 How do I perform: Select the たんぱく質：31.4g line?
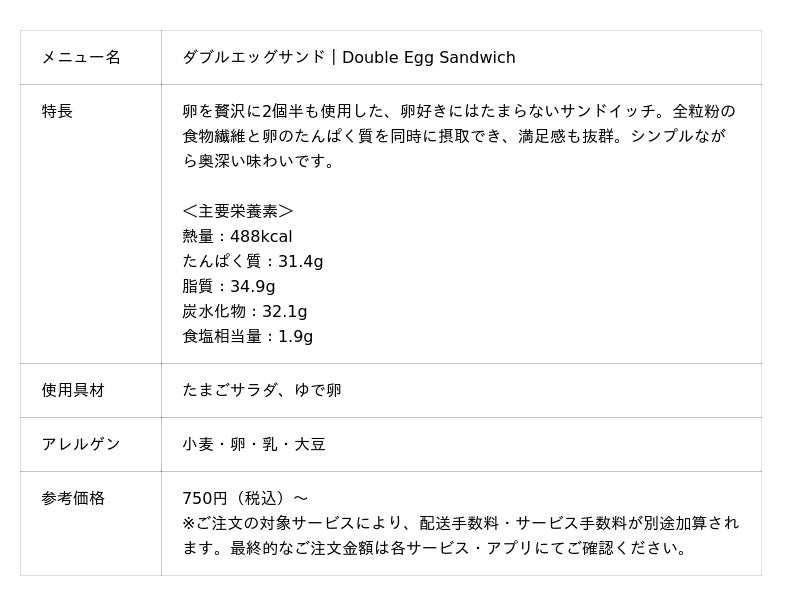(253, 262)
